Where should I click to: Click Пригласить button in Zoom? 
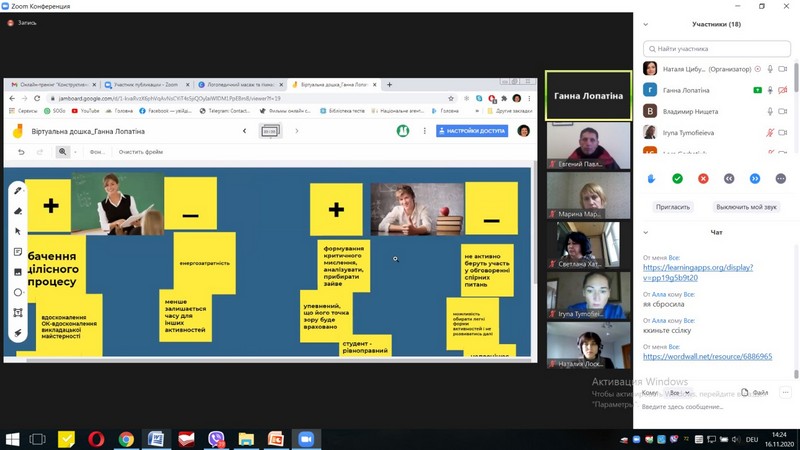pyautogui.click(x=672, y=207)
